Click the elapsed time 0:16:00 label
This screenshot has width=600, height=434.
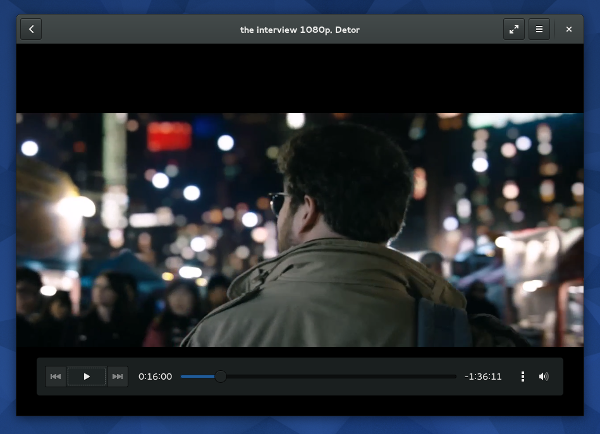[x=155, y=376]
